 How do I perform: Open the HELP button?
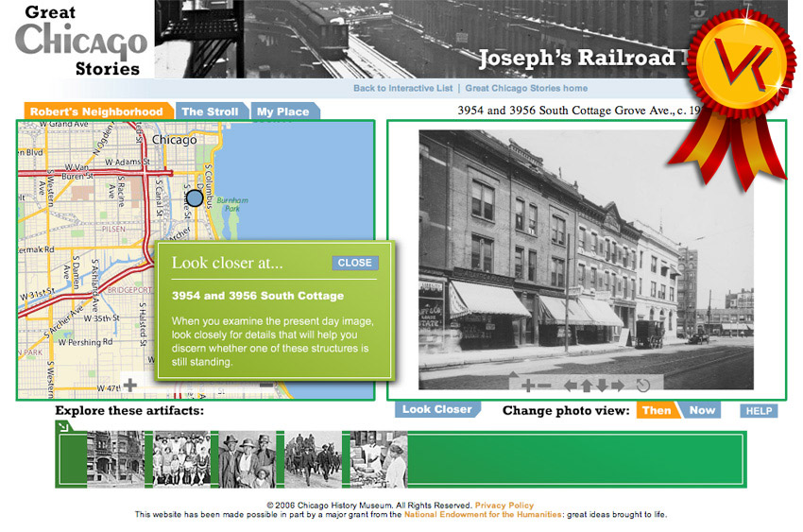(759, 411)
